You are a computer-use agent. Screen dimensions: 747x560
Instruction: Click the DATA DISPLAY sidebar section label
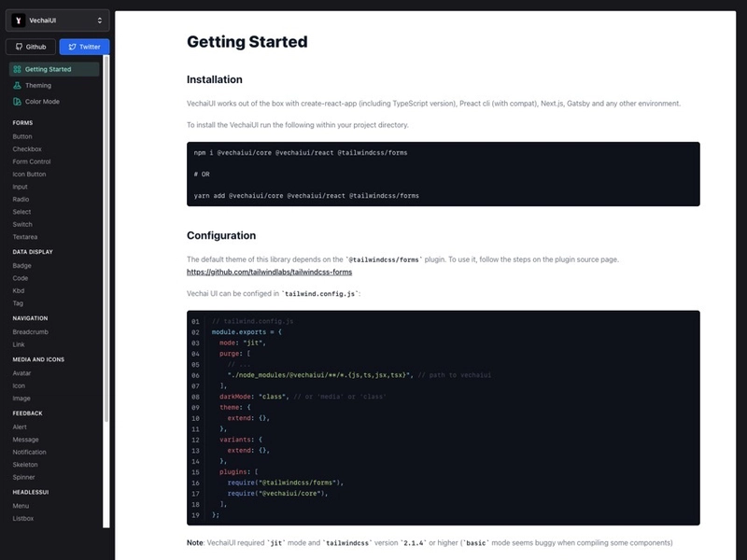click(x=33, y=252)
